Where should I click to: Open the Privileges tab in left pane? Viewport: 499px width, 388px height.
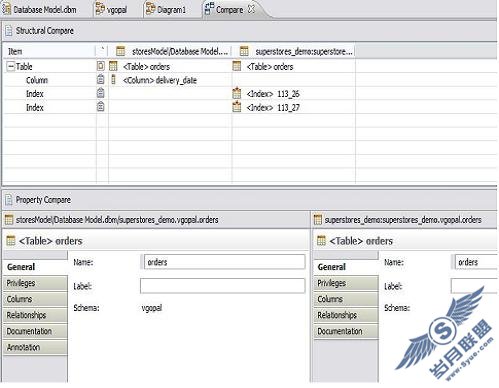pos(35,283)
